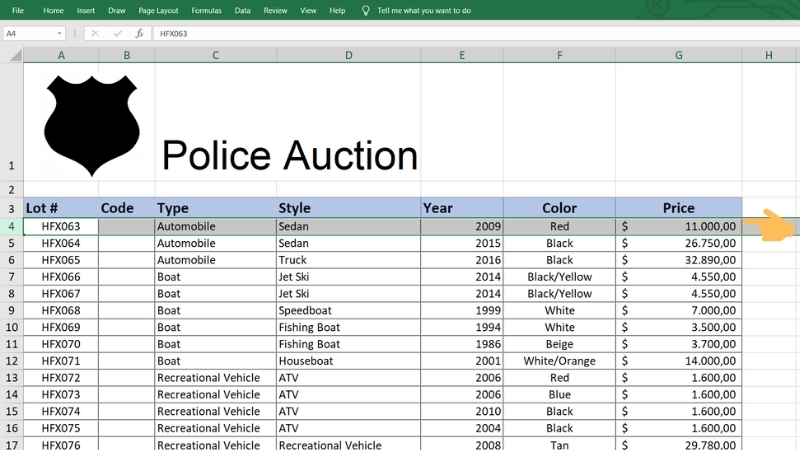Open the View ribbon tab
800x450 pixels.
tap(308, 10)
